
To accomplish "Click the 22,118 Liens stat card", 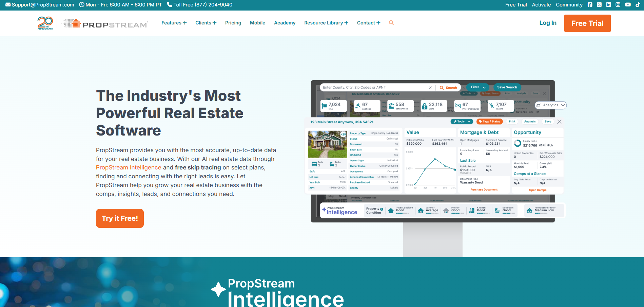I will 434,106.
